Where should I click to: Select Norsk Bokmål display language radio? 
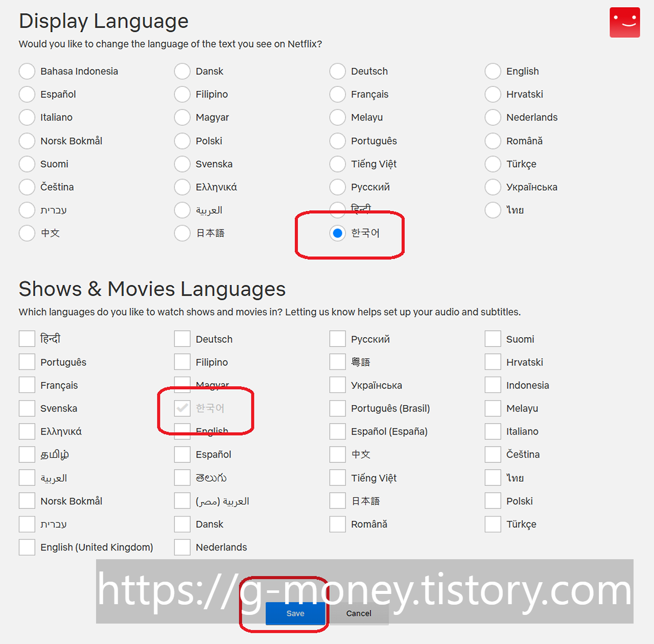tap(27, 141)
